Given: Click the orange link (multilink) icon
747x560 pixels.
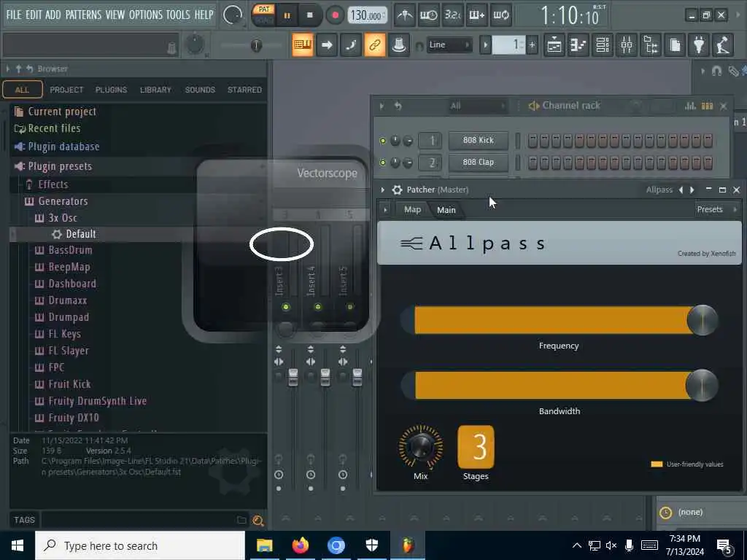Looking at the screenshot, I should [375, 45].
